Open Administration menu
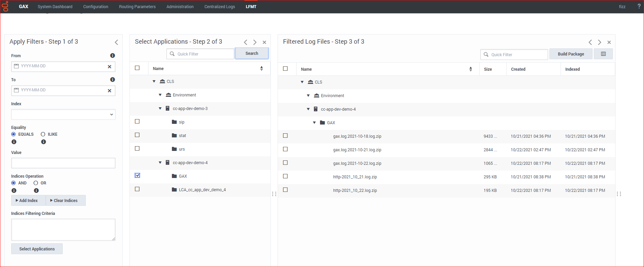The height and width of the screenshot is (267, 644). [180, 7]
